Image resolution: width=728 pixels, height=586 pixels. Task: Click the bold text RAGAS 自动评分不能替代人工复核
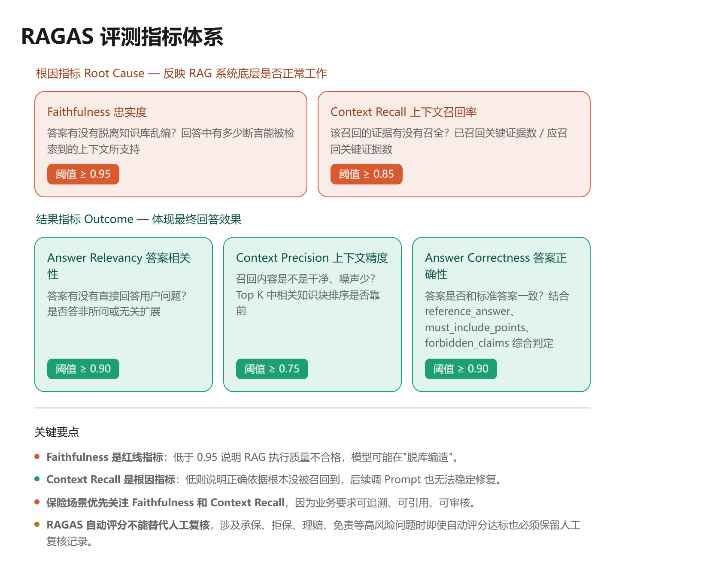click(128, 525)
